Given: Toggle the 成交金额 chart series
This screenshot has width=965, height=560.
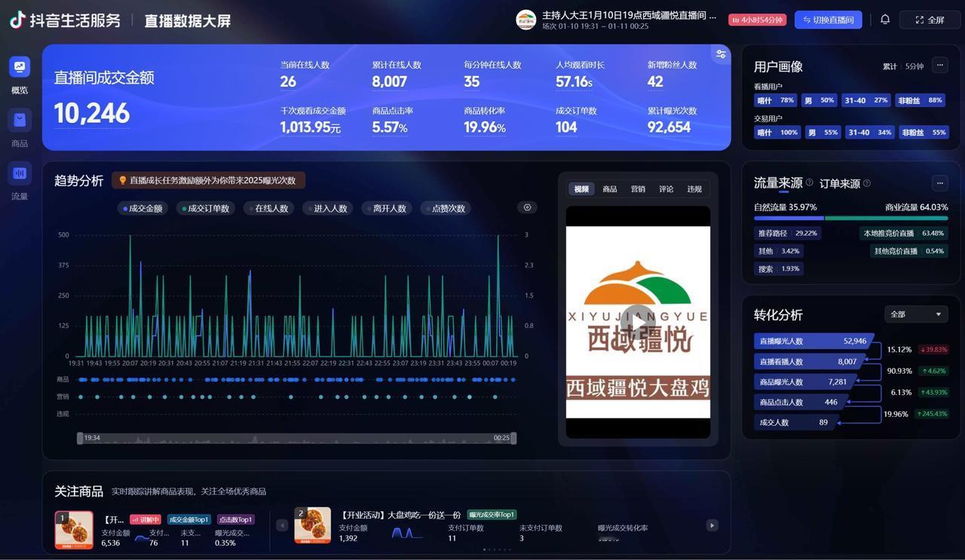Looking at the screenshot, I should pyautogui.click(x=143, y=208).
